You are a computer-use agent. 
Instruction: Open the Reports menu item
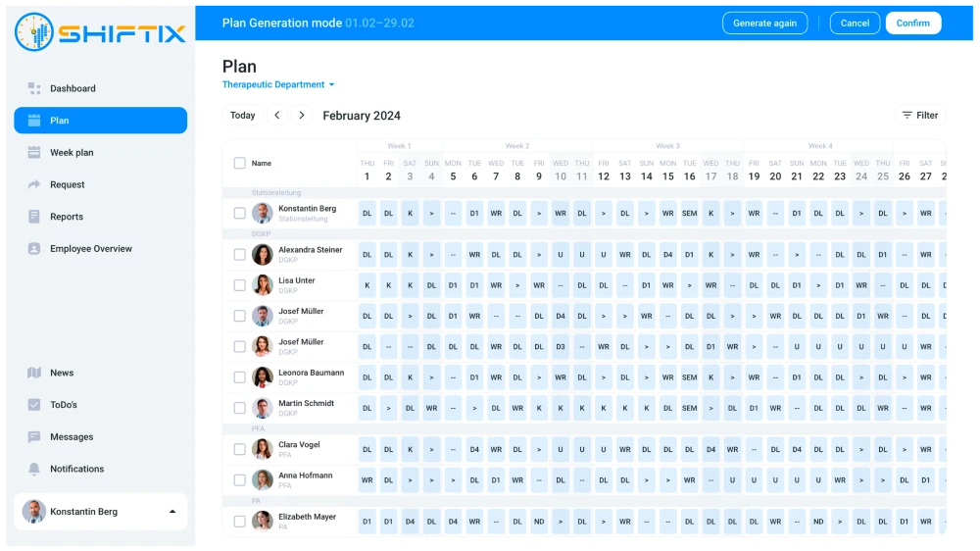click(101, 217)
